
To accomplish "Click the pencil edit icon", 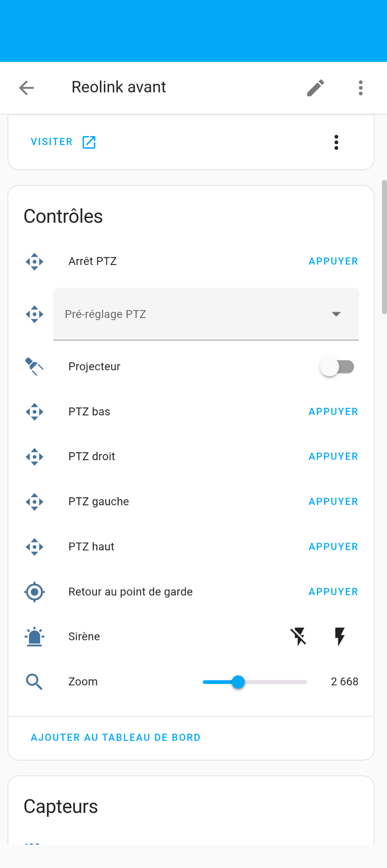I will click(x=315, y=88).
